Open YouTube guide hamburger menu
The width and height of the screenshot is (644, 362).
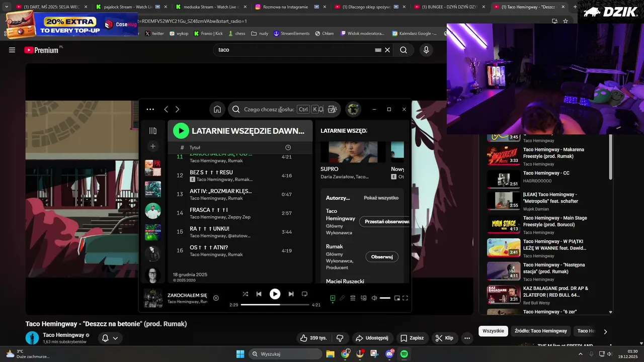12,50
